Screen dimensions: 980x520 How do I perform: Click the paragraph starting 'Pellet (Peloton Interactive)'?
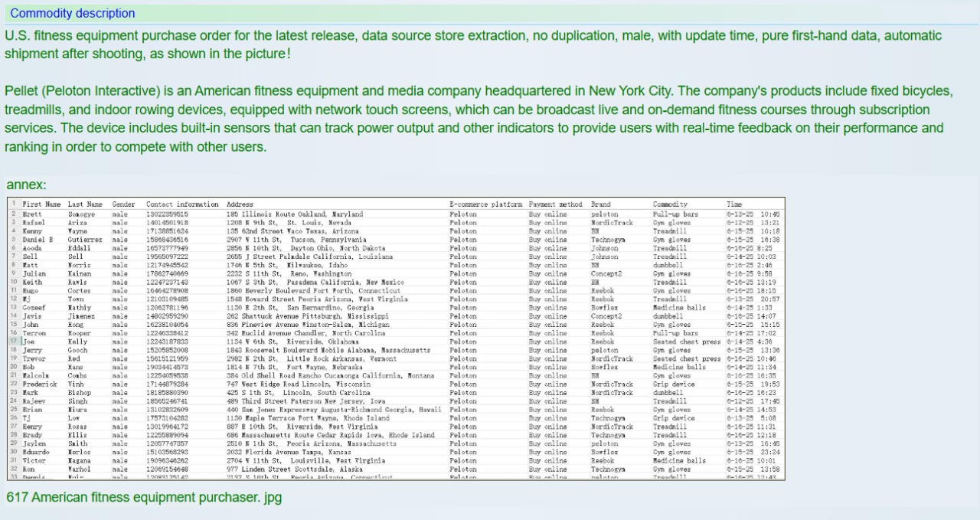(479, 119)
